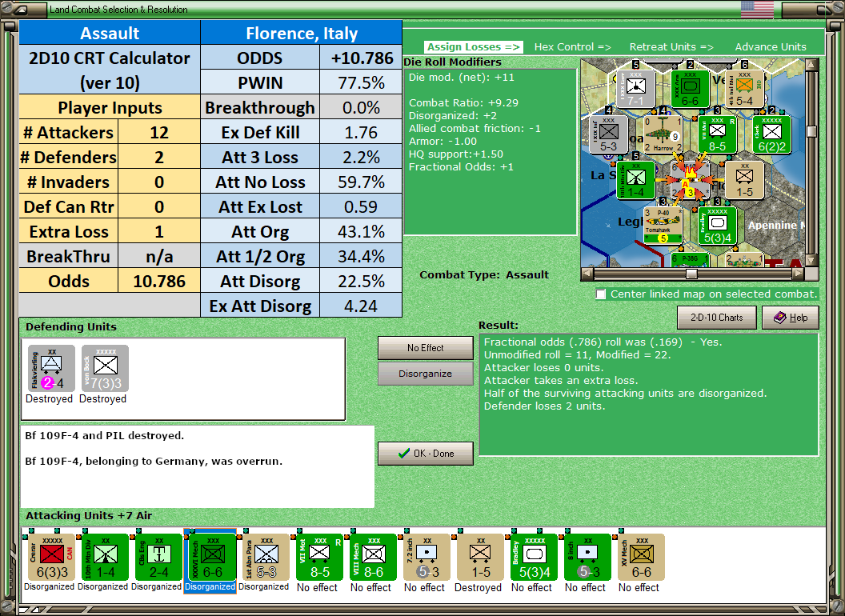Click the # Attackers value 12
This screenshot has width=845, height=616.
pyautogui.click(x=159, y=133)
